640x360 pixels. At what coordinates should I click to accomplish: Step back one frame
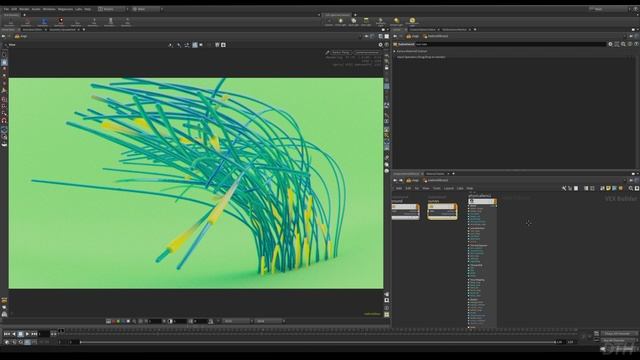coord(13,334)
